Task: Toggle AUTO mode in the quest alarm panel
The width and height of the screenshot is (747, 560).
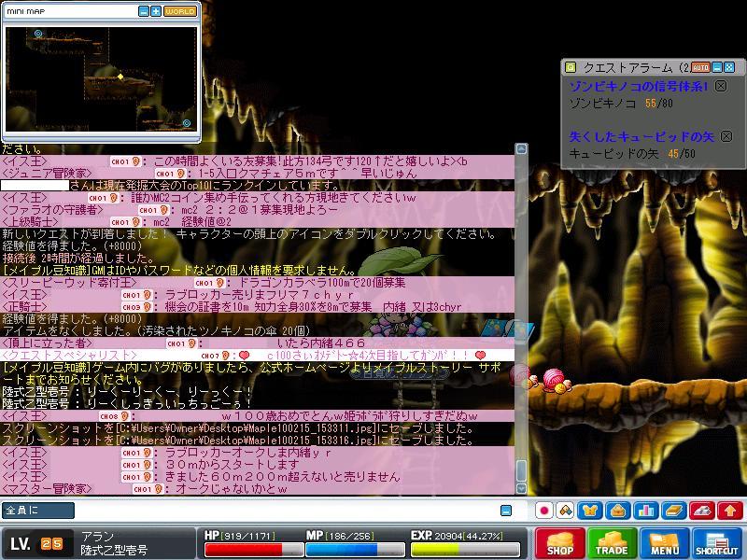Action: [x=700, y=67]
